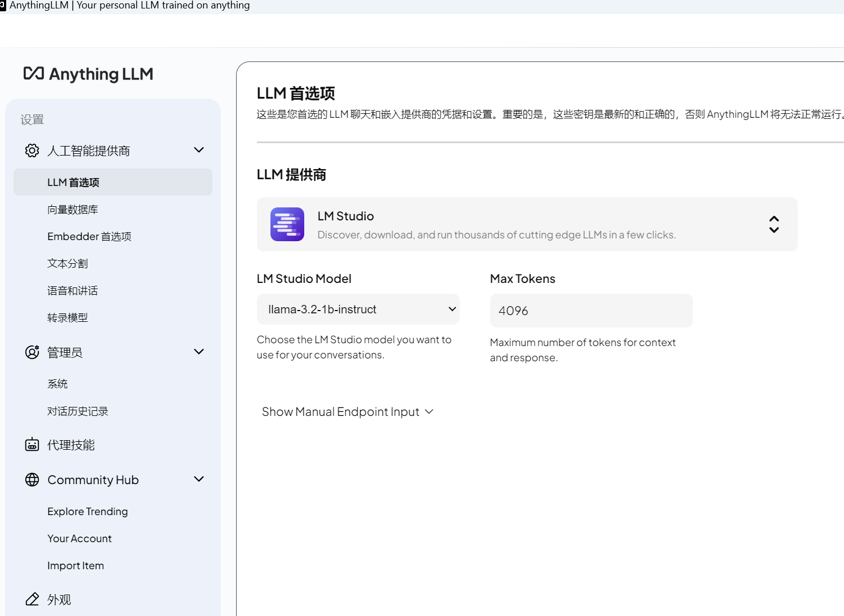Expand Show Manual Endpoint Input
This screenshot has height=616, width=844.
coord(348,412)
